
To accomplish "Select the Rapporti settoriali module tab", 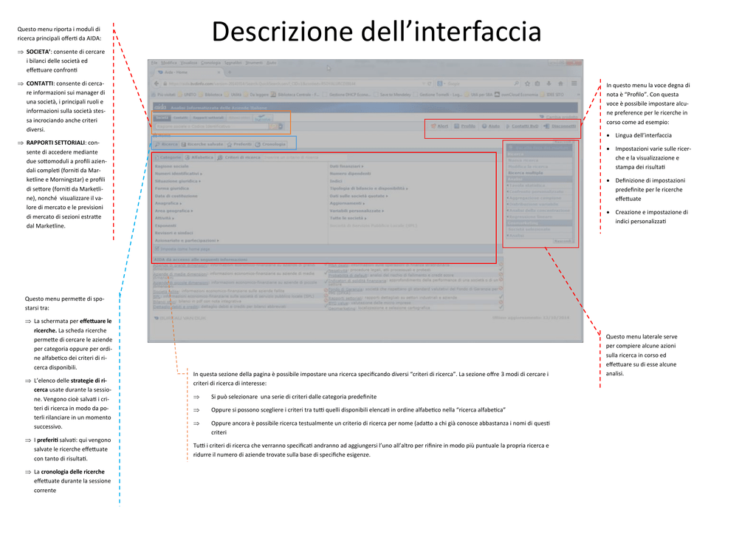I will point(208,117).
